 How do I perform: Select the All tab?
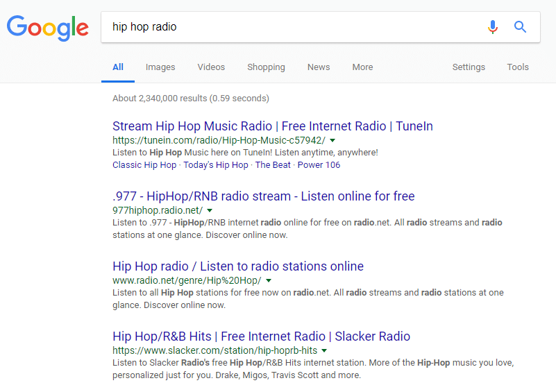pos(118,67)
